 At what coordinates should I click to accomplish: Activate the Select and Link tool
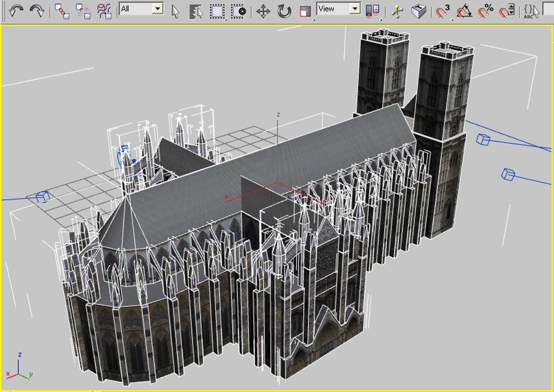pos(62,11)
